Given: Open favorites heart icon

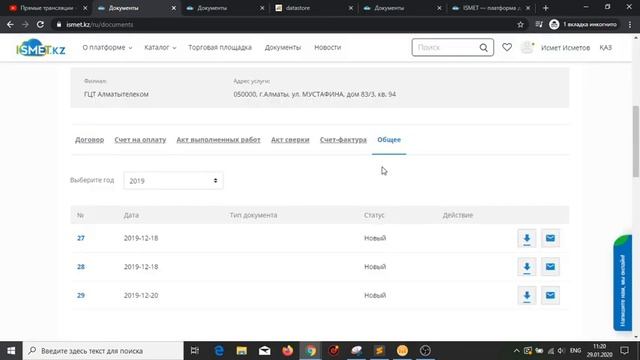Looking at the screenshot, I should [x=507, y=47].
